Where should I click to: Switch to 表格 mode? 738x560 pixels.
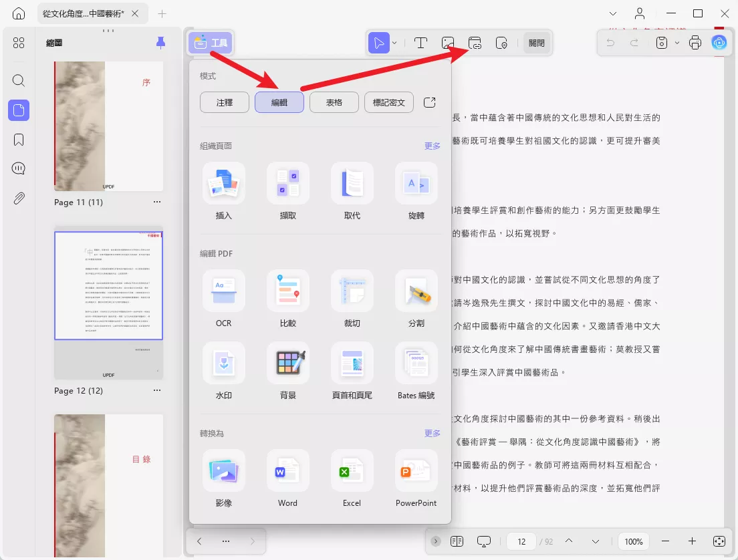334,102
